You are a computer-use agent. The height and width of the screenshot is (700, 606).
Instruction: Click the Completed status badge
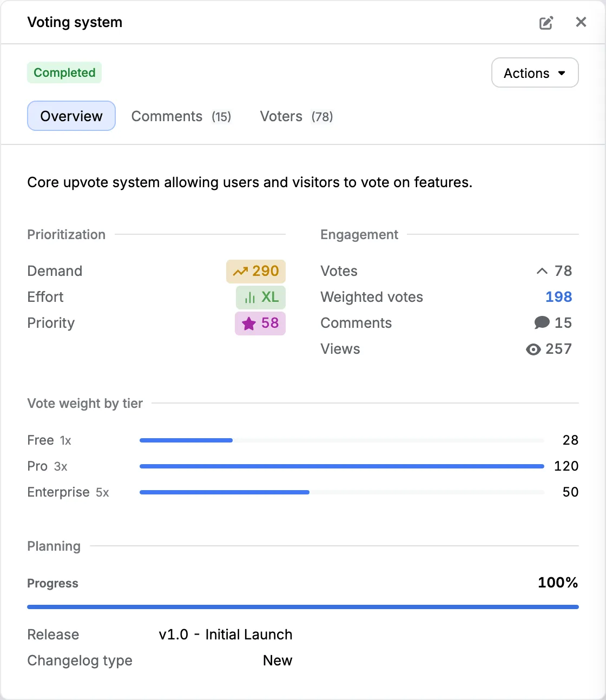click(64, 72)
